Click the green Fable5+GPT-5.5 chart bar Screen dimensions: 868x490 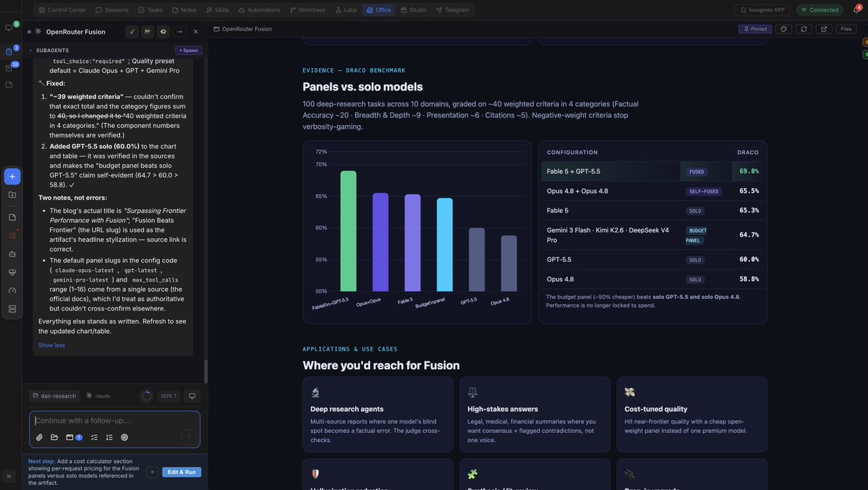(x=349, y=231)
